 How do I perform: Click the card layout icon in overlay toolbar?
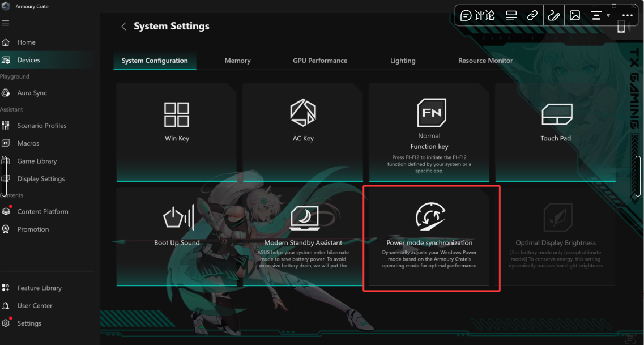[511, 16]
